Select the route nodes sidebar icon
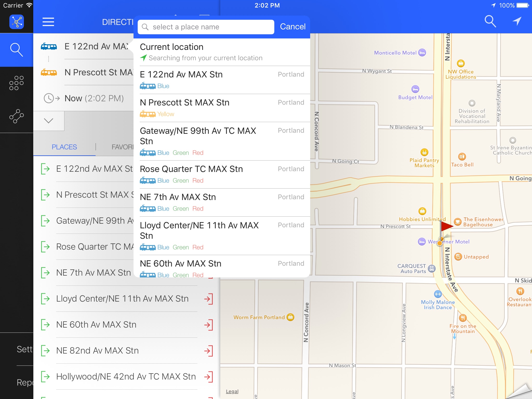The image size is (532, 399). click(17, 116)
